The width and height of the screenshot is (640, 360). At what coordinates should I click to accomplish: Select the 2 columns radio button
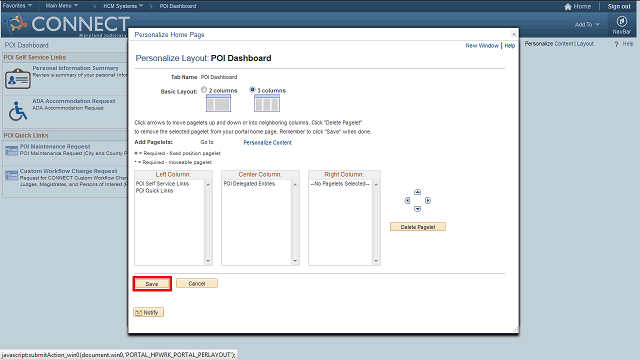coord(204,90)
